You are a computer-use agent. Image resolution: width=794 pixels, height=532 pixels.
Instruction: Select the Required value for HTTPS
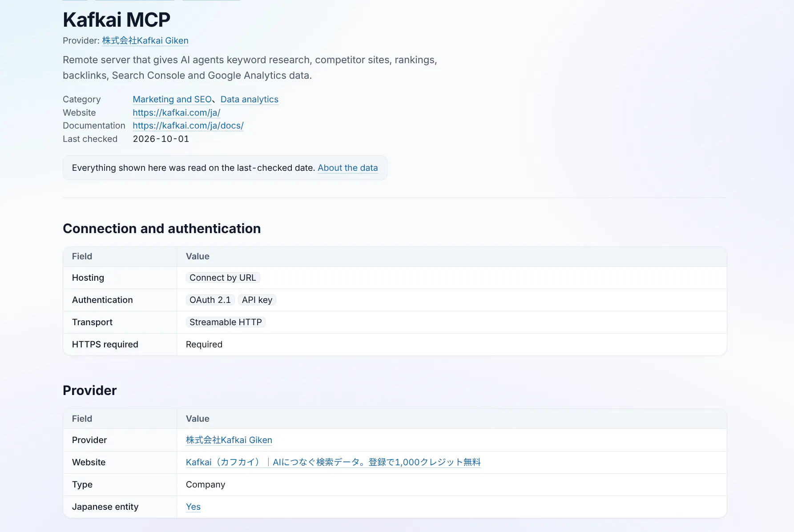204,344
